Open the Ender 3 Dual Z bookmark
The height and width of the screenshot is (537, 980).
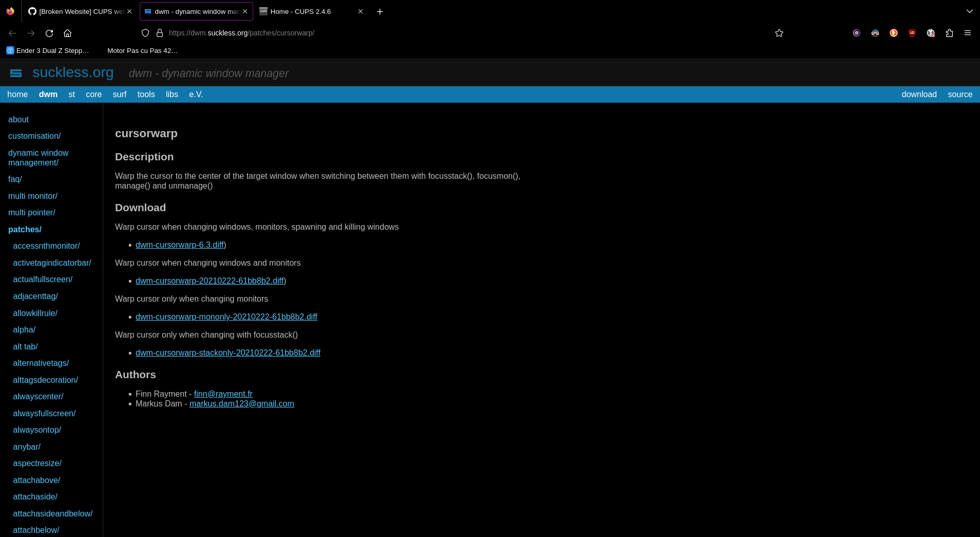click(x=47, y=50)
